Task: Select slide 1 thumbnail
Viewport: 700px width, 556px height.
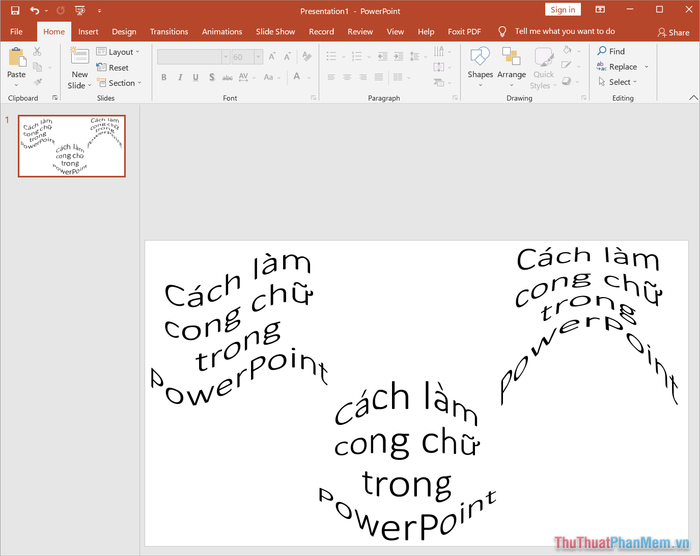Action: coord(72,146)
